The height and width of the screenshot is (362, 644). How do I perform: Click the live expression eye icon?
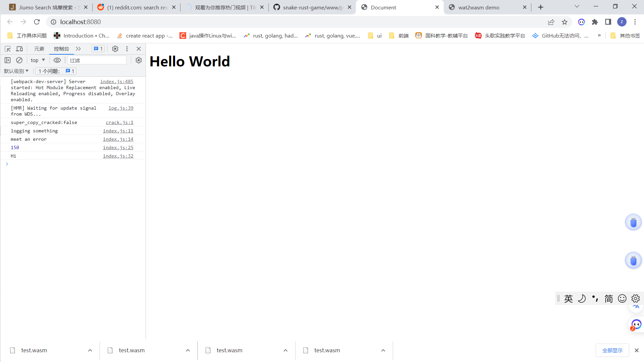pyautogui.click(x=57, y=60)
